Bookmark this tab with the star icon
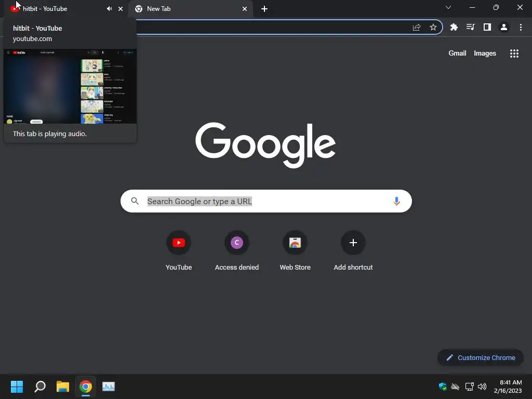The width and height of the screenshot is (532, 399). click(x=433, y=27)
